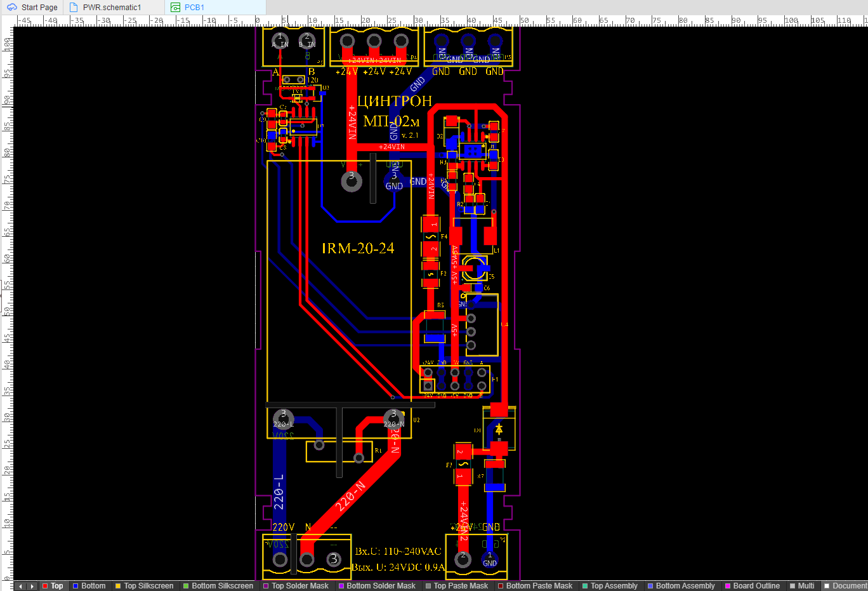Select fuse F3 footprint near +24V output
The width and height of the screenshot is (868, 591).
point(463,465)
